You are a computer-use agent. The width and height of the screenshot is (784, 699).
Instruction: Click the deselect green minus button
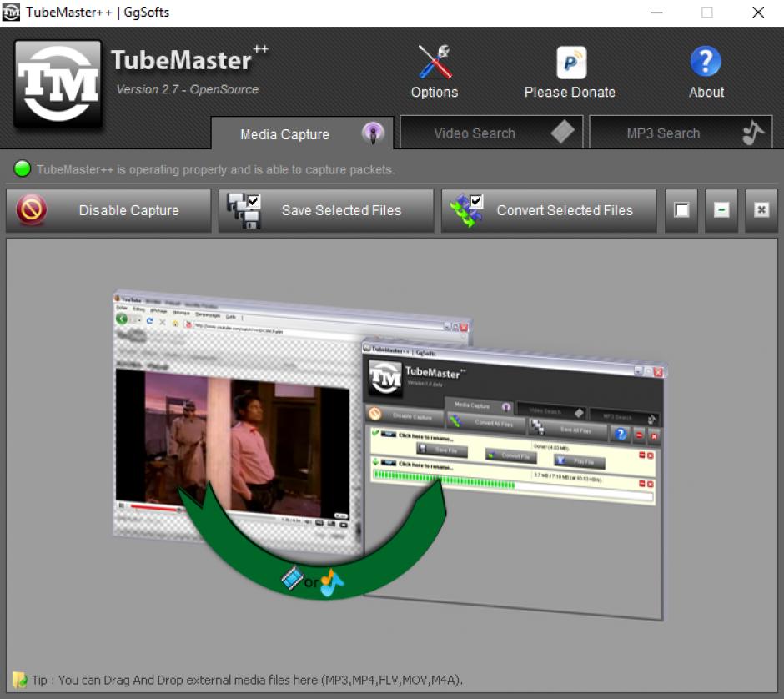(721, 210)
